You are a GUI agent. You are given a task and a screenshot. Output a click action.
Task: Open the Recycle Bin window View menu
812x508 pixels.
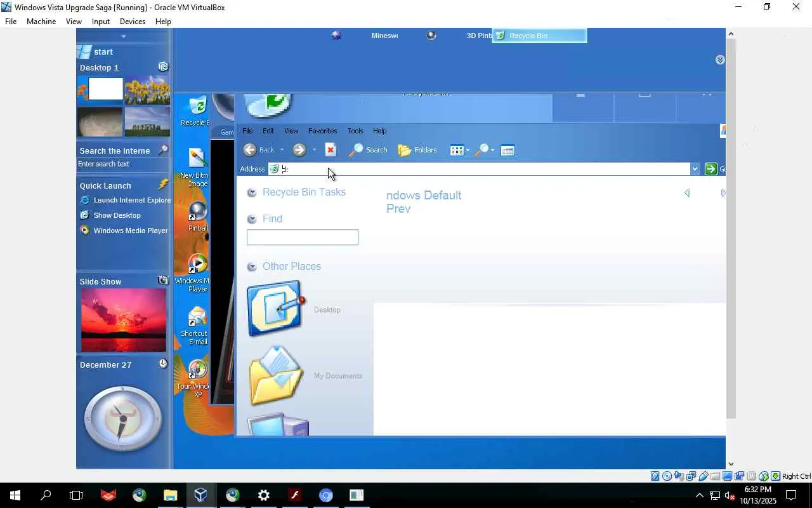291,131
